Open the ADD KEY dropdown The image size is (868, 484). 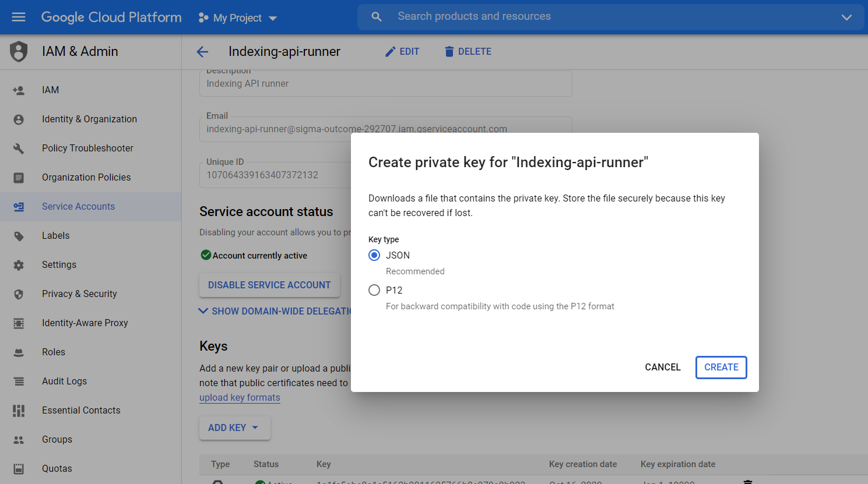(235, 428)
